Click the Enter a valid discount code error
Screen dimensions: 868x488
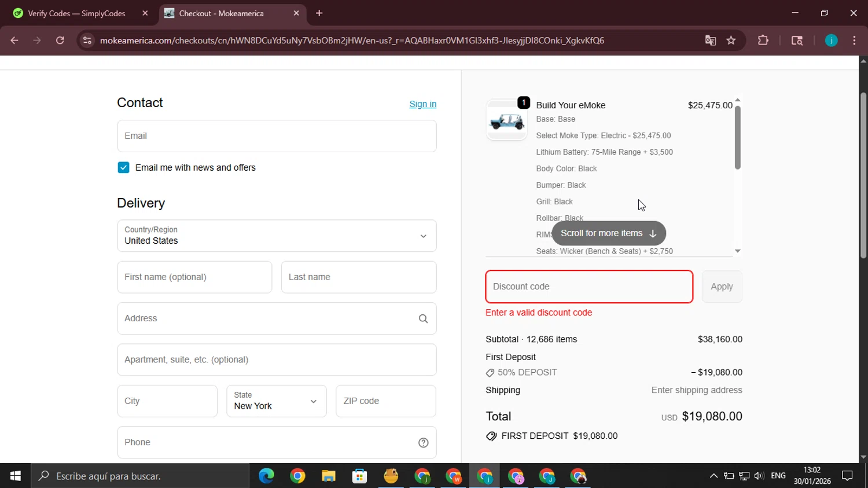(539, 313)
